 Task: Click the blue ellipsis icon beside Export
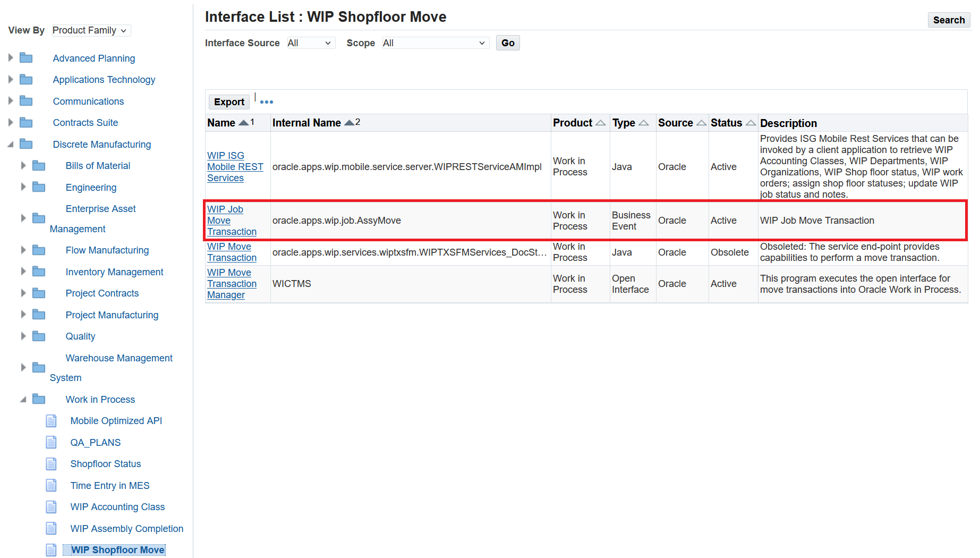tap(266, 101)
